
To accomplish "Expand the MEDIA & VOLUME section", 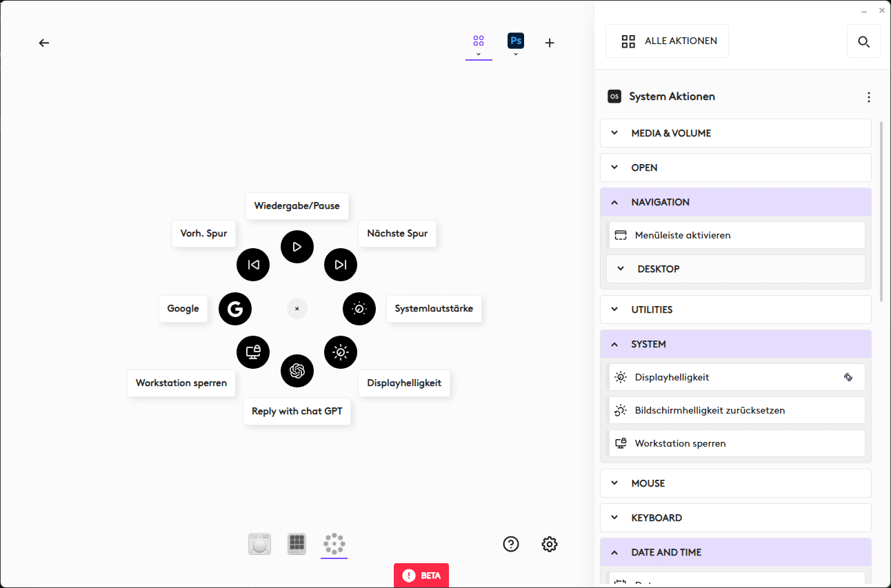I will pyautogui.click(x=735, y=133).
